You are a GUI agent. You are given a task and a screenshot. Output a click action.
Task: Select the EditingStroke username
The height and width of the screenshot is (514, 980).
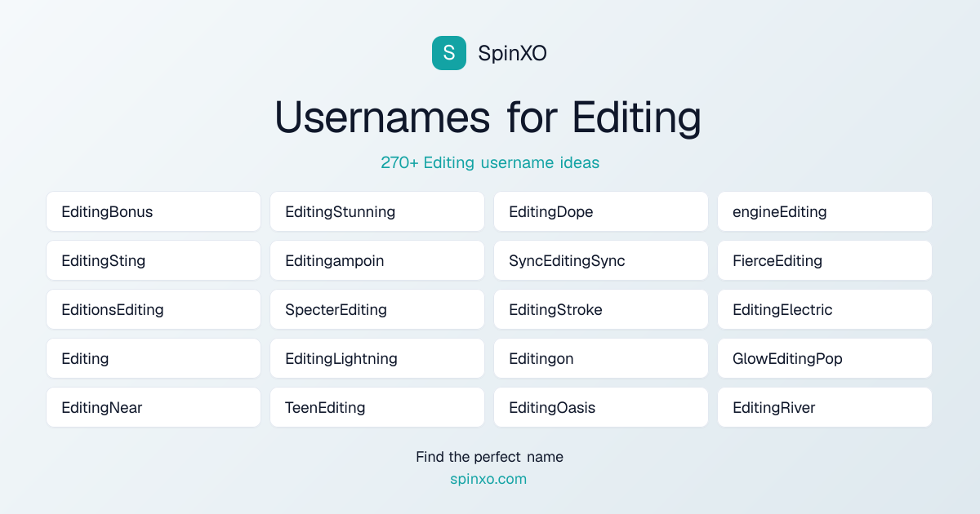(x=601, y=309)
